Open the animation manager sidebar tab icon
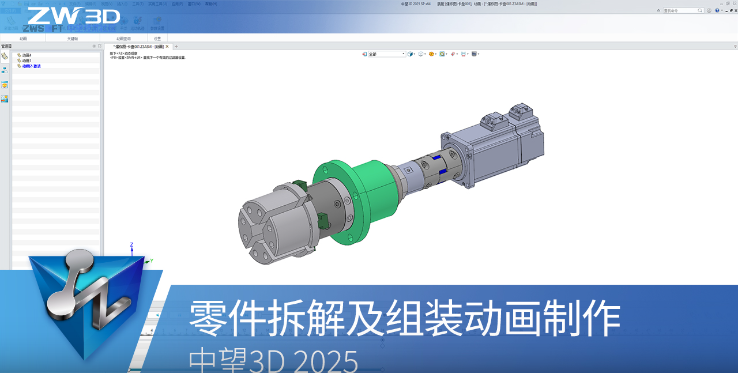This screenshot has height=373, width=738. (5, 57)
